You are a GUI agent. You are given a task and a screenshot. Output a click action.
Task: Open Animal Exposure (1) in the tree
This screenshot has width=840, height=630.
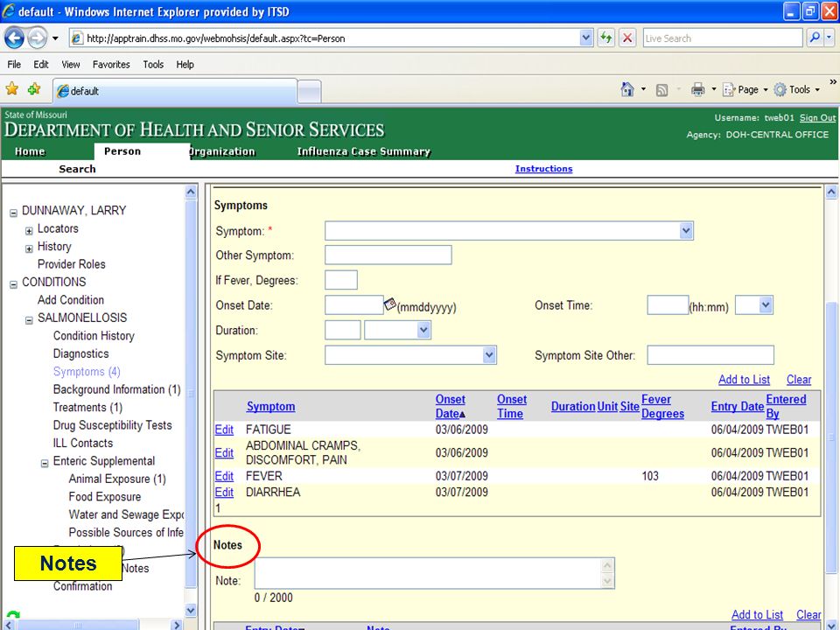[117, 479]
